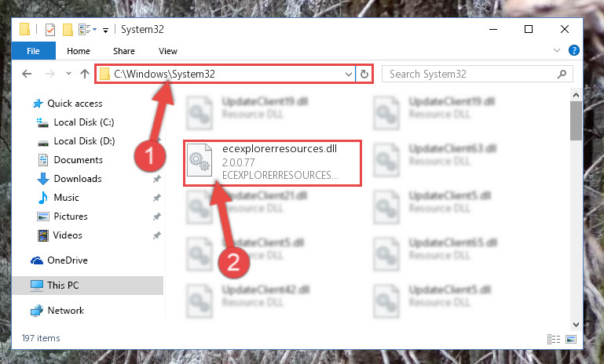Open the recent locations dropdown arrow
Image resolution: width=604 pixels, height=364 pixels.
pos(68,73)
